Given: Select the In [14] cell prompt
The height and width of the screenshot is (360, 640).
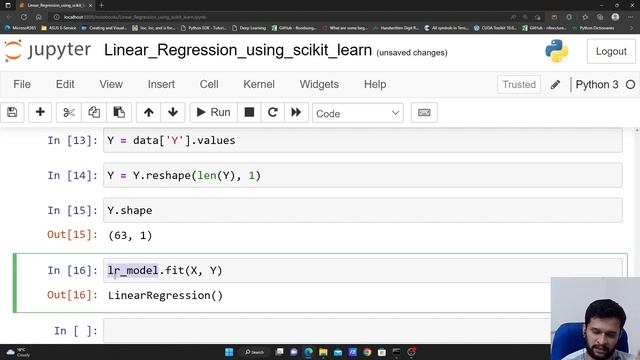Looking at the screenshot, I should click(x=72, y=176).
